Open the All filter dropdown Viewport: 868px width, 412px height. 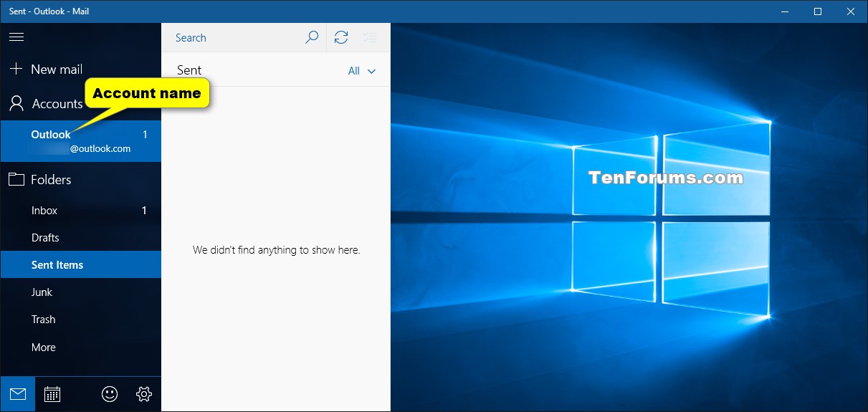(x=362, y=71)
